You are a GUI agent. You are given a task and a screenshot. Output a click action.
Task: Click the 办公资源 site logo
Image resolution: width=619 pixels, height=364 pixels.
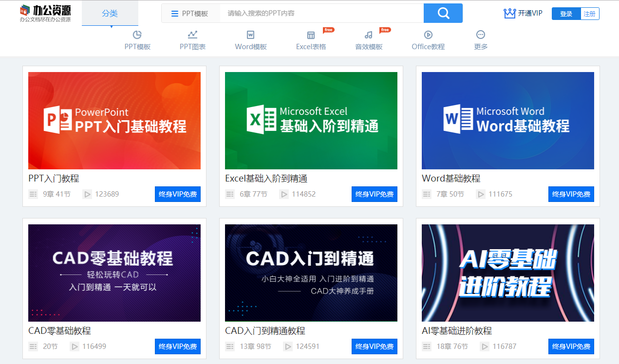(44, 13)
